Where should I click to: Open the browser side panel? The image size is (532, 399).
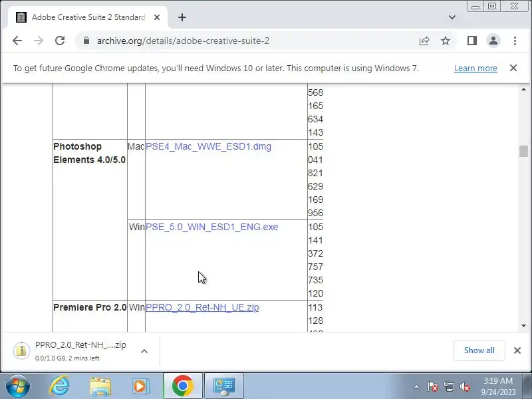click(x=472, y=41)
